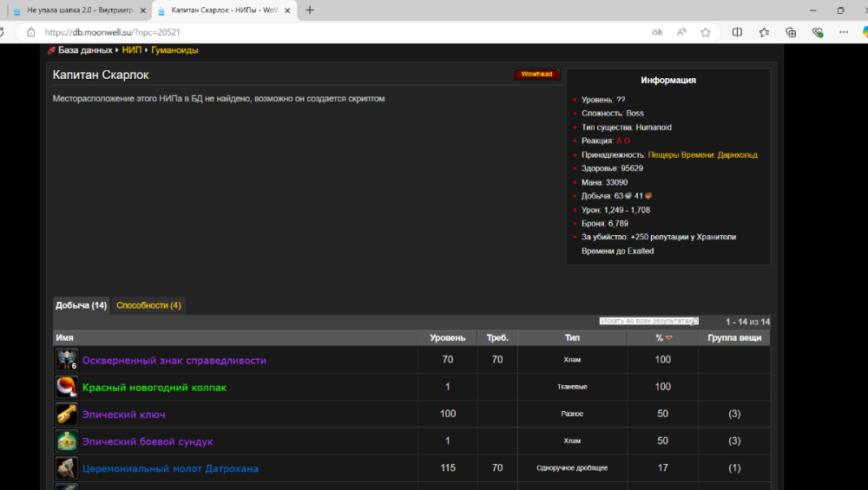868x490 pixels.
Task: Click the Церемониальный молот Датрохана hammer icon
Action: [x=67, y=468]
